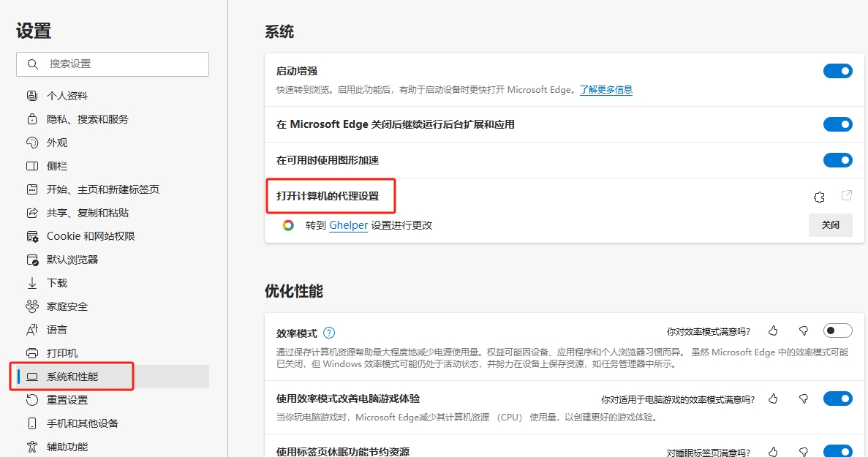Viewport: 868px width, 457px height.
Task: Click the download arrow icon beside 下载
Action: 32,283
